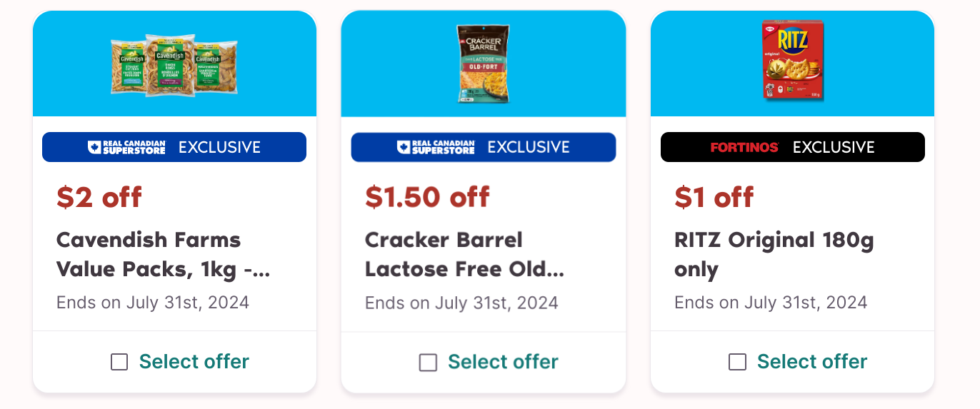980x409 pixels.
Task: Open the Cracker Barrel cheese bag image
Action: [x=483, y=64]
